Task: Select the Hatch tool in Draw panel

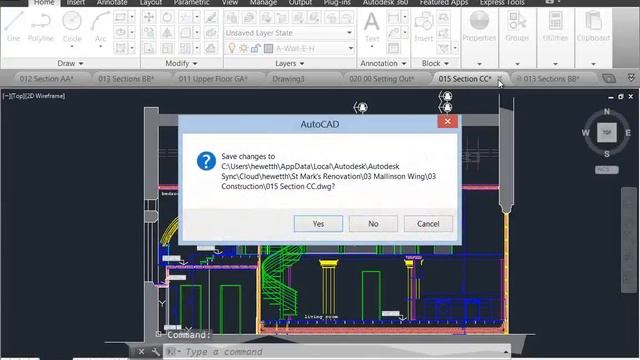Action: click(x=120, y=48)
